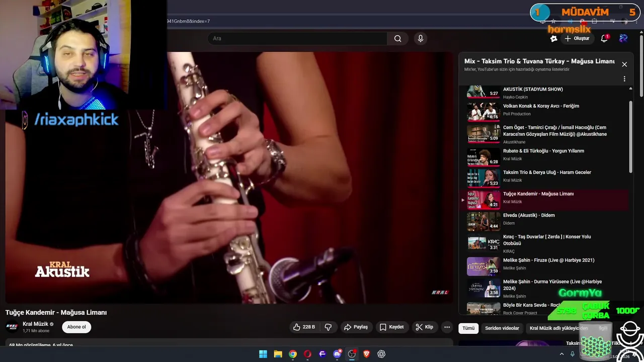644x362 pixels.
Task: Subscribe using the Abone ol button
Action: click(x=76, y=327)
